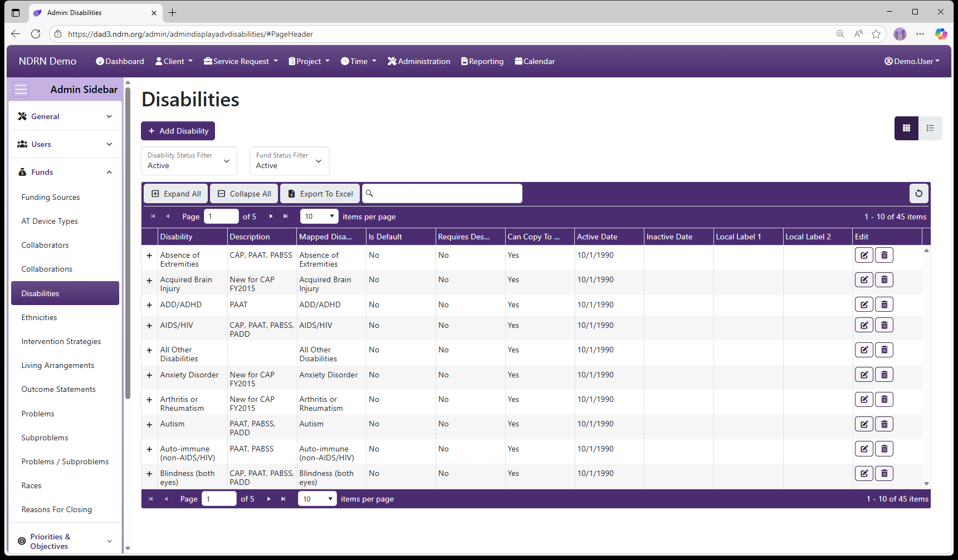The image size is (958, 560).
Task: Expand the ADD/ADHD row details
Action: pos(149,305)
